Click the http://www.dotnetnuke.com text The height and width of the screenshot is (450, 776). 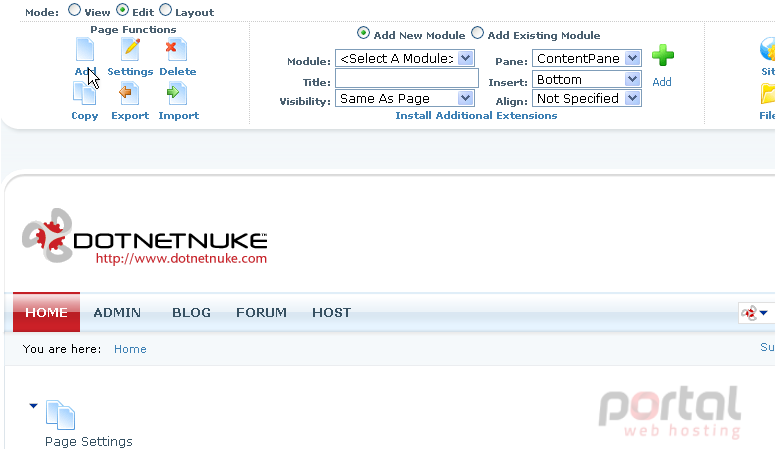[181, 258]
